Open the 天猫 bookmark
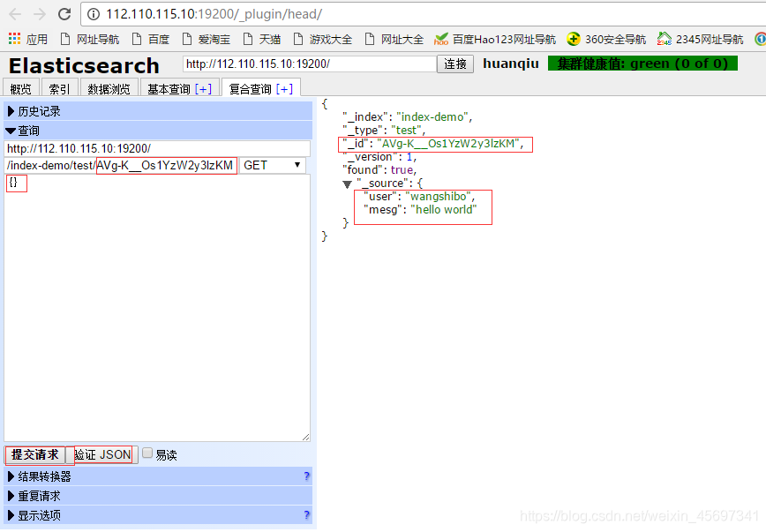766x532 pixels. 262,39
